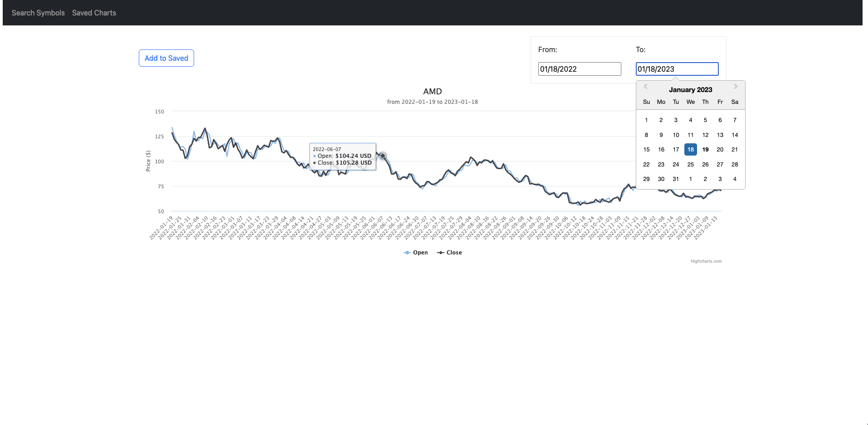Navigate to next month in the date picker

tap(736, 87)
